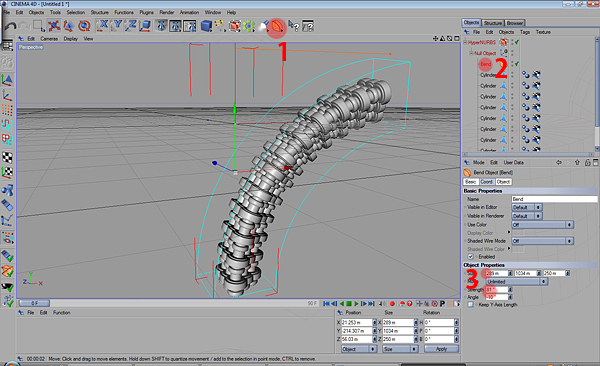Click the Undo arrow icon
Screen dimensions: 600x366
pyautogui.click(x=10, y=26)
